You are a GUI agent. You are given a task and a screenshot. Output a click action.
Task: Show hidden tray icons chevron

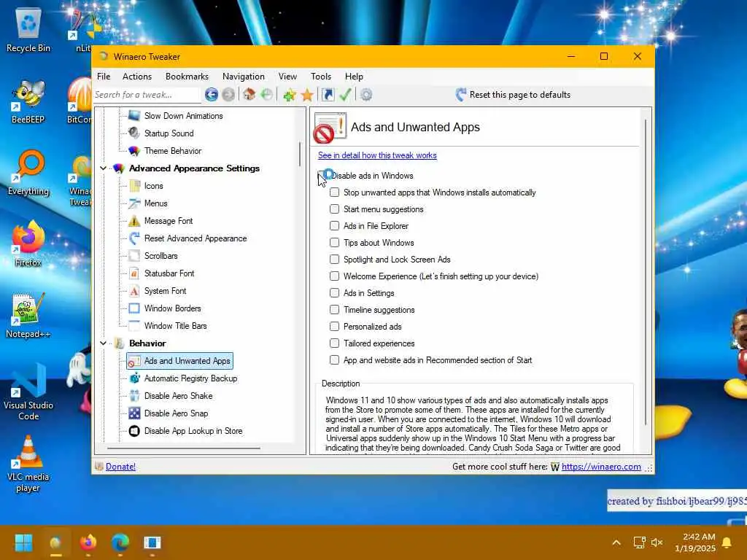pos(616,542)
